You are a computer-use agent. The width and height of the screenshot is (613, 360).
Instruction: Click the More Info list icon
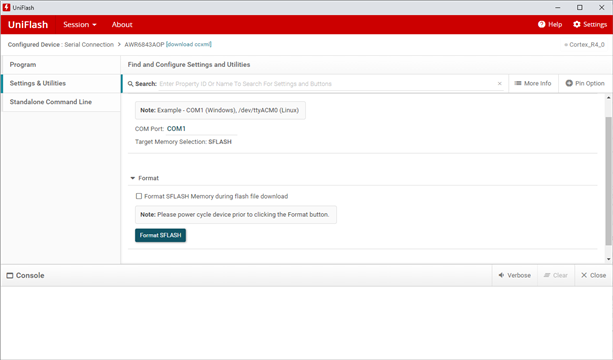click(x=518, y=83)
